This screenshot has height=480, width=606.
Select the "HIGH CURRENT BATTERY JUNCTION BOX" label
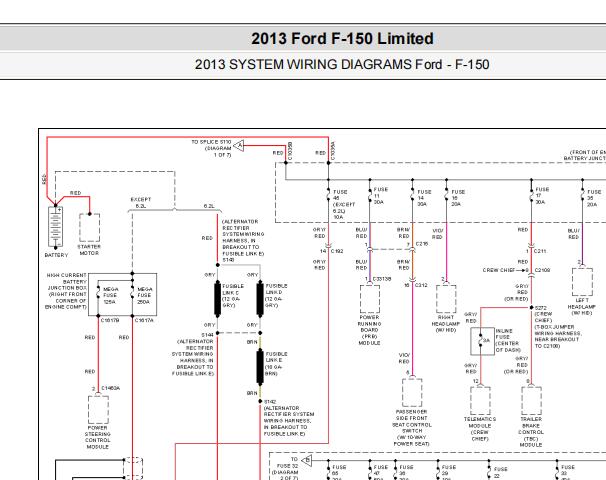(x=66, y=291)
